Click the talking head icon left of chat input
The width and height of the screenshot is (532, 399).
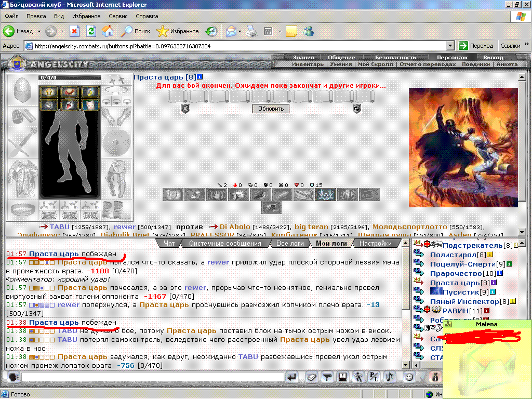(13, 377)
